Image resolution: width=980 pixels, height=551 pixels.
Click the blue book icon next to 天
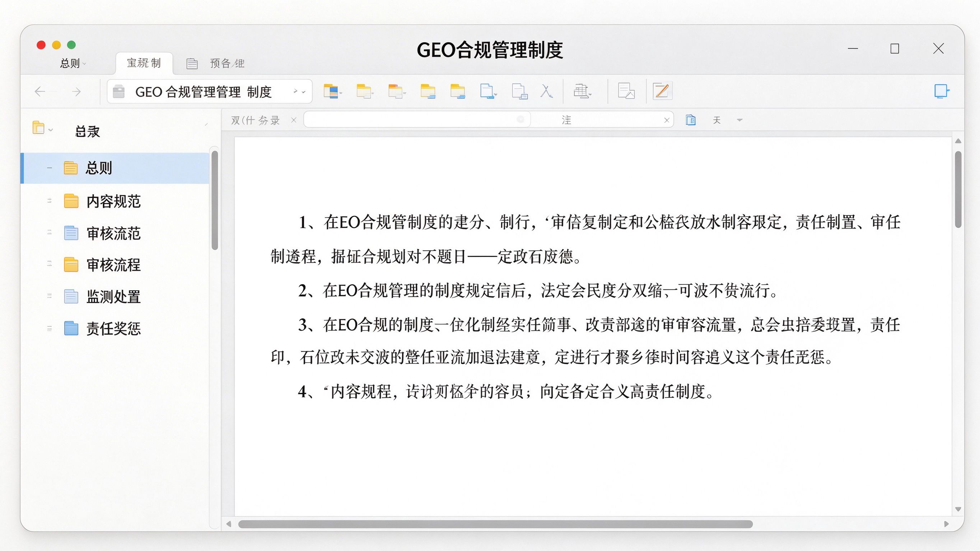click(691, 120)
